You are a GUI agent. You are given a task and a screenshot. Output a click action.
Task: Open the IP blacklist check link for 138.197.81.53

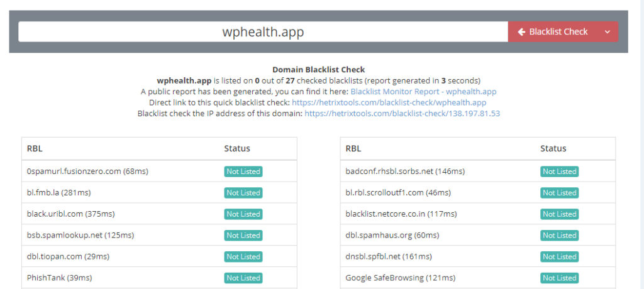402,114
